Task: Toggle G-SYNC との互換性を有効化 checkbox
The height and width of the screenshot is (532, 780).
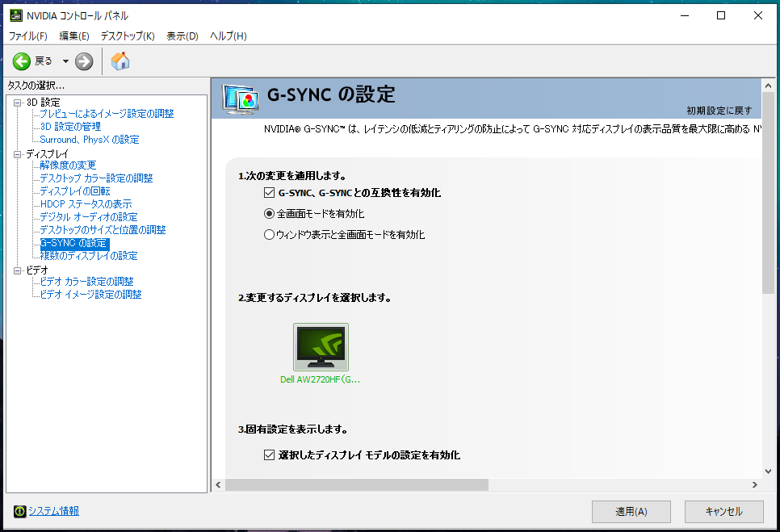Action: [x=269, y=192]
